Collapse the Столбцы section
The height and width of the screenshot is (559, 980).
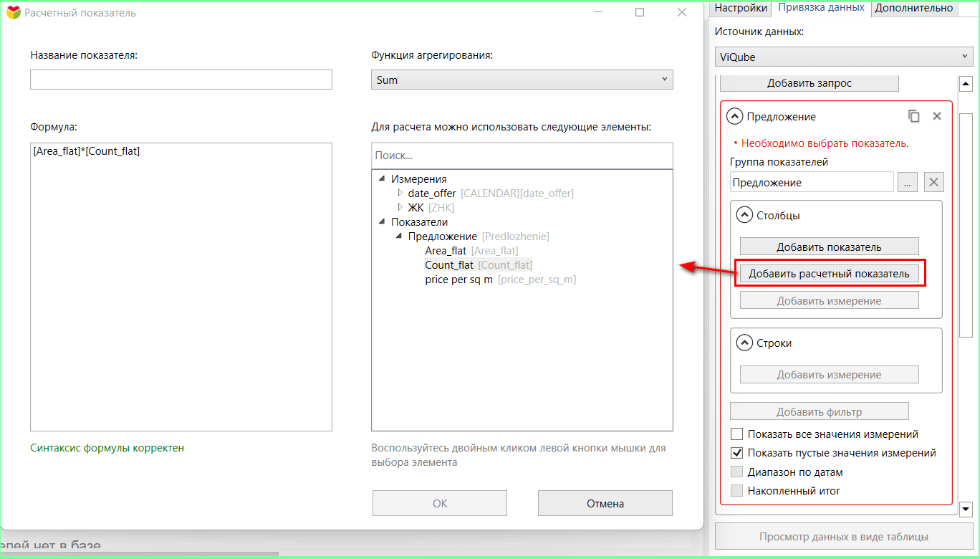pos(744,215)
